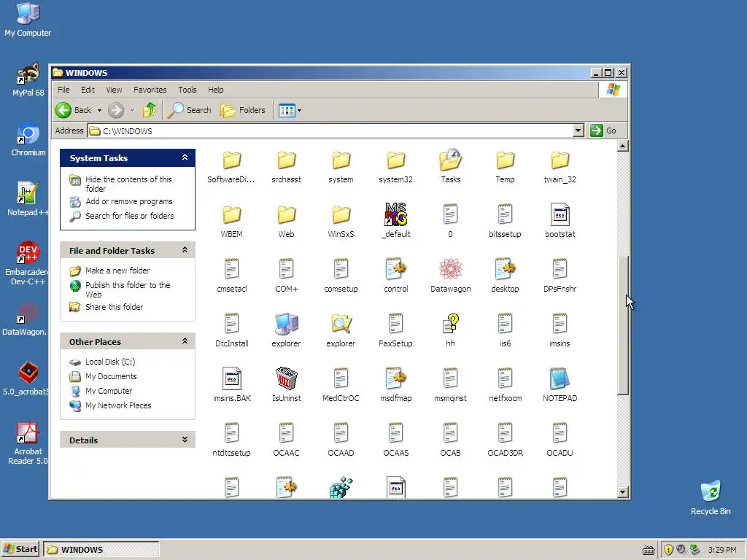The image size is (747, 560).
Task: Select the Notepad++ desktop icon
Action: [x=27, y=200]
